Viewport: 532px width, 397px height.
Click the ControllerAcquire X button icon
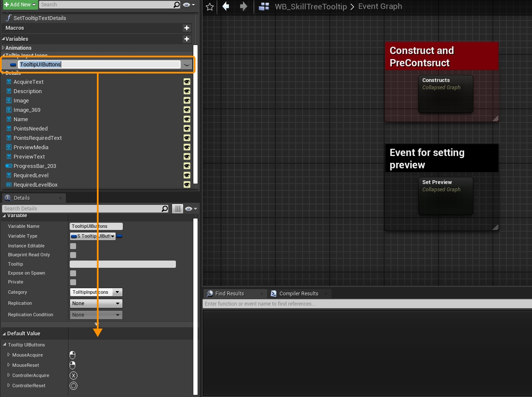pos(74,375)
